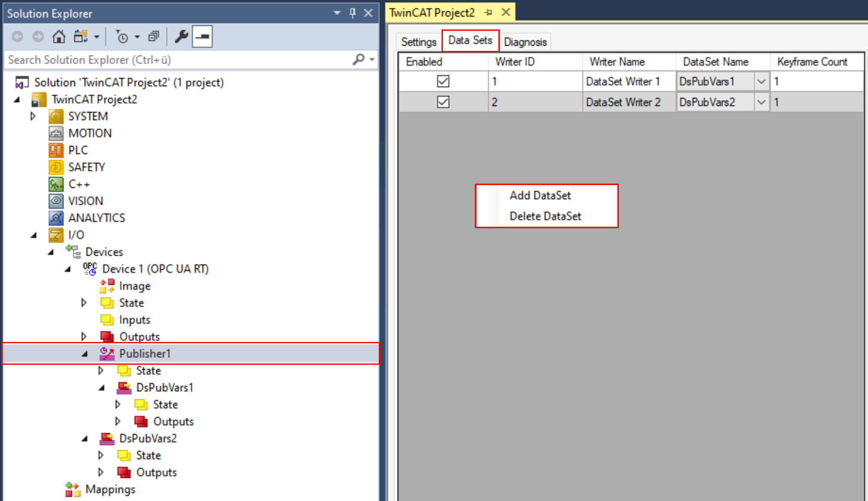Select the SYSTEM icon in tree
This screenshot has width=868, height=501.
coord(56,117)
